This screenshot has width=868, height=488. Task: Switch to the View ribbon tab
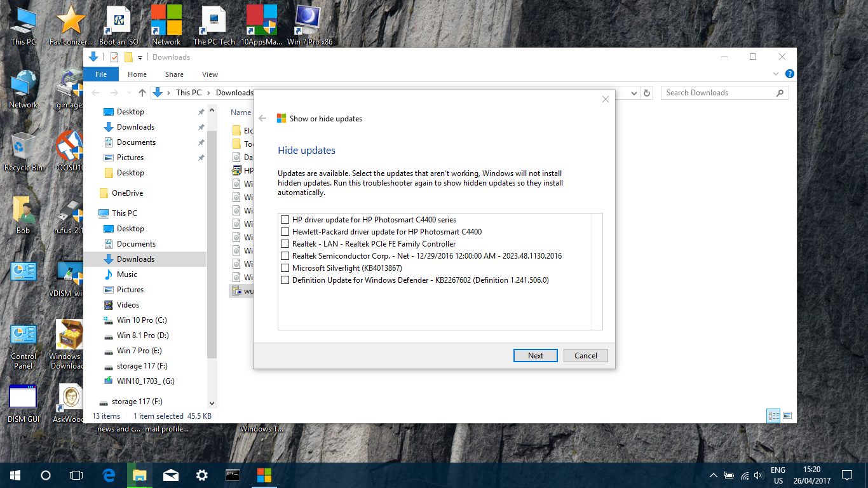[x=210, y=74]
